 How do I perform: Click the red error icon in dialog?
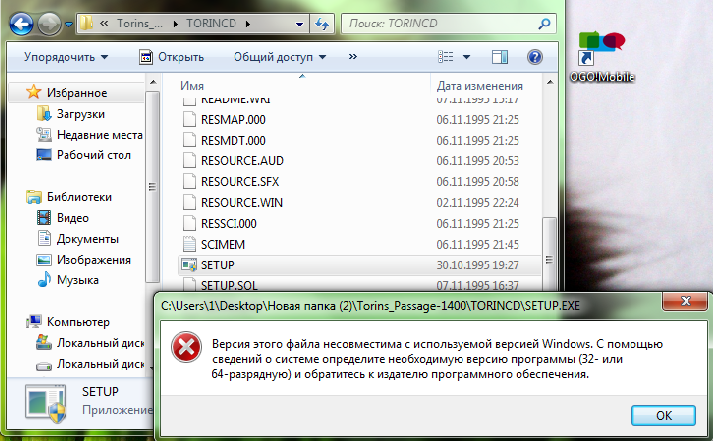coord(186,348)
